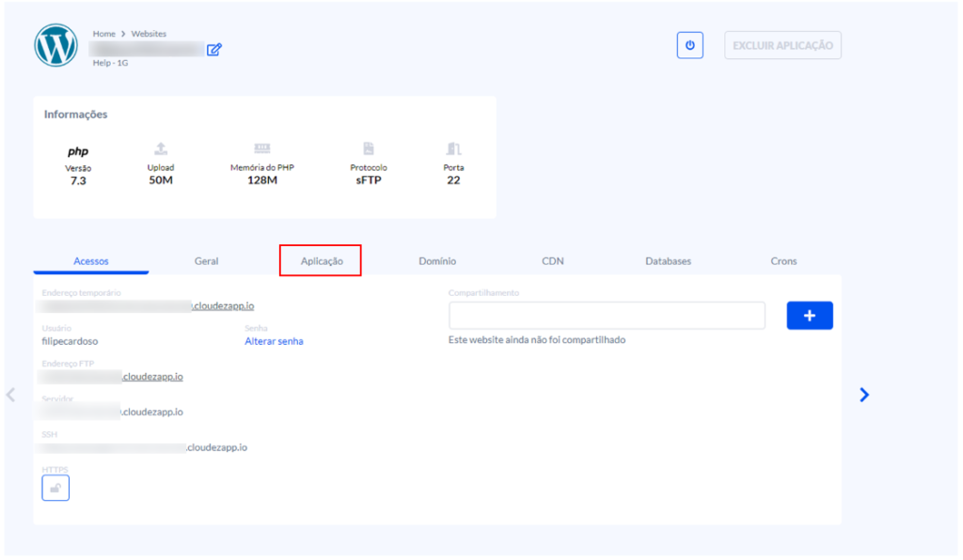Click the Compartilhamento input field
Viewport: 963px width, 560px height.
coord(607,316)
